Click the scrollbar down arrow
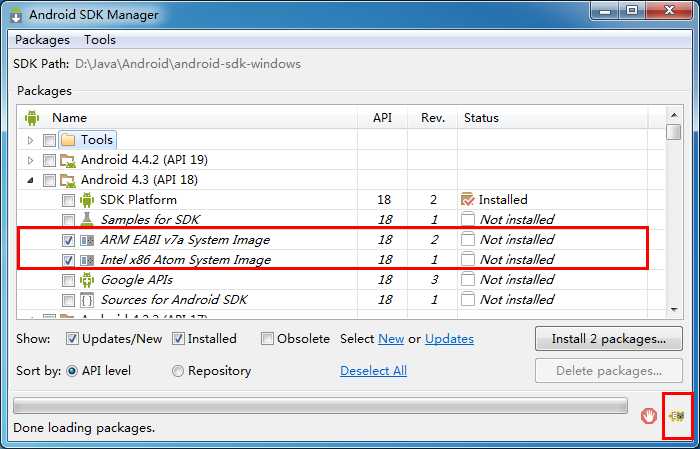Screen dimensions: 700x449 pos(674,309)
